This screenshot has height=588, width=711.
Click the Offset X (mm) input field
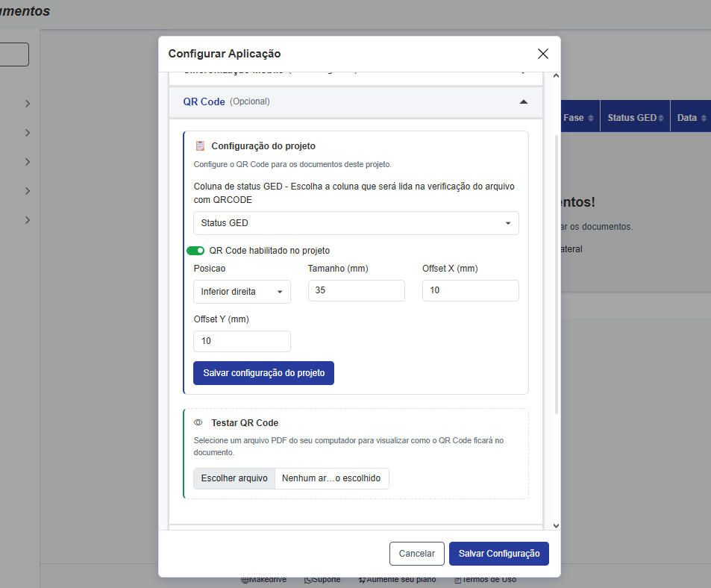470,290
